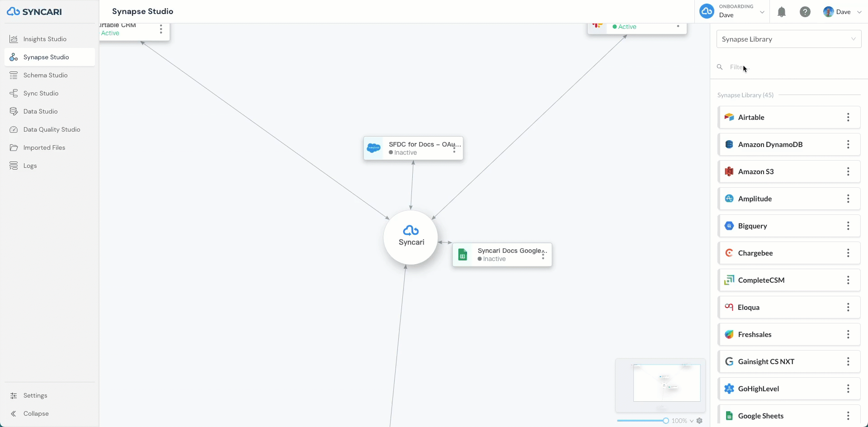Select the Bigquery label
This screenshot has height=427, width=868.
coord(753,226)
